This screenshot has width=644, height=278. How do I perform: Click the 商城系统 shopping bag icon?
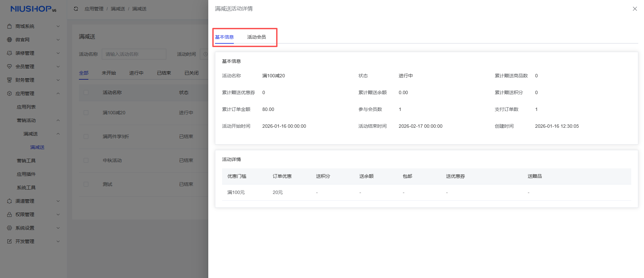tap(9, 26)
